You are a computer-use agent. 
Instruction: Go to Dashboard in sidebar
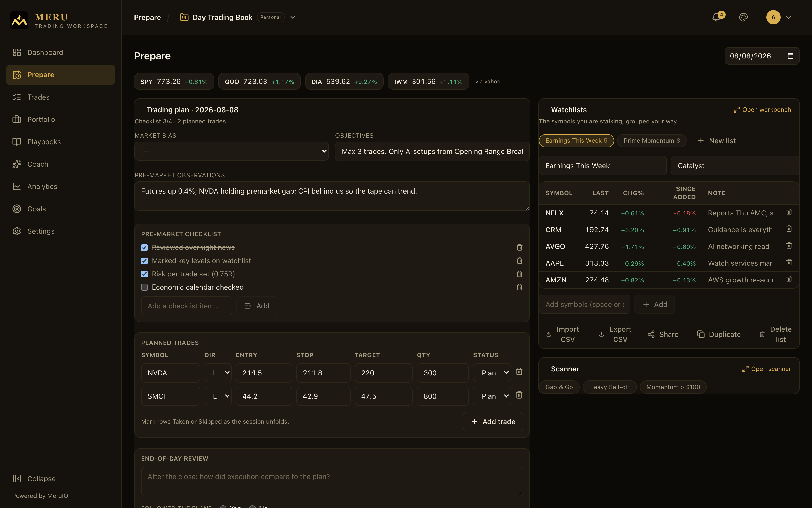click(x=60, y=52)
